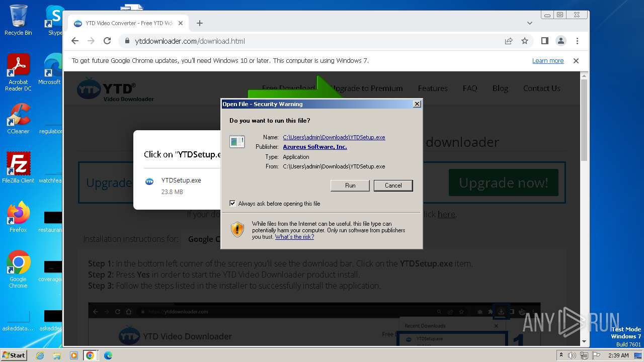This screenshot has height=362, width=644.
Task: Open Microsoft Edge from taskbar
Action: tap(108, 355)
